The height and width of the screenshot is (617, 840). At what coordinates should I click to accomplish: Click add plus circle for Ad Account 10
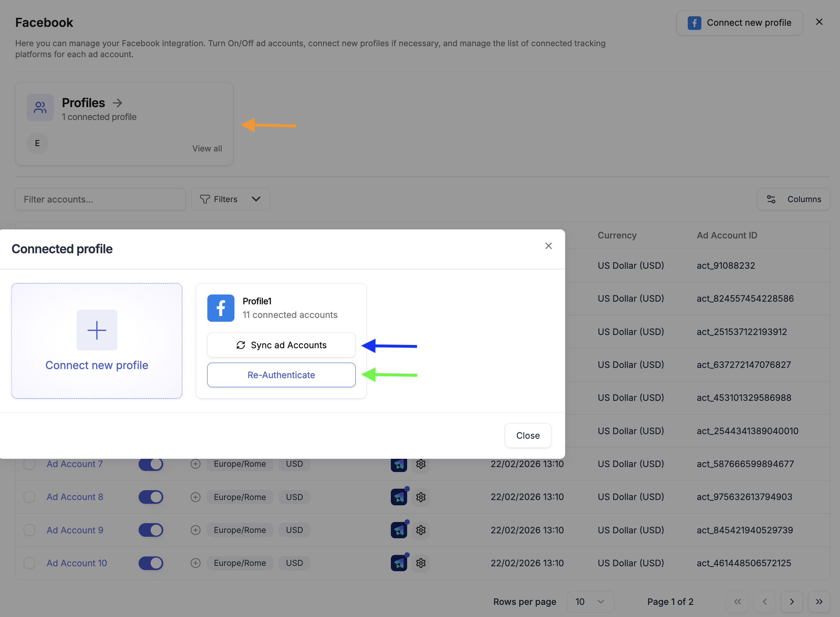coord(195,563)
